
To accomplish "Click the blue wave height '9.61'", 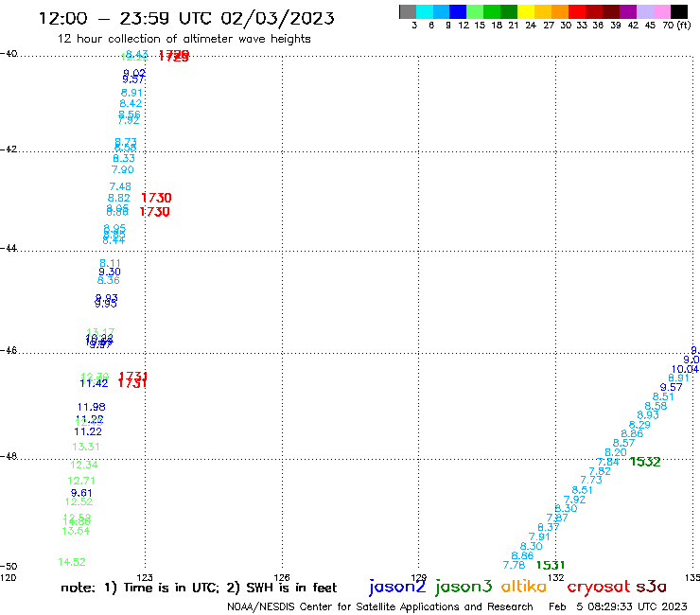I will pos(81,493).
